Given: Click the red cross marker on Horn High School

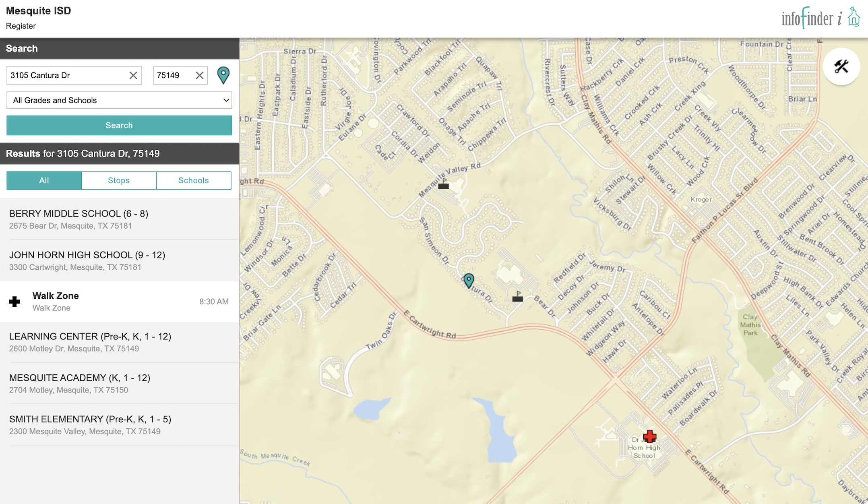Looking at the screenshot, I should pyautogui.click(x=649, y=436).
